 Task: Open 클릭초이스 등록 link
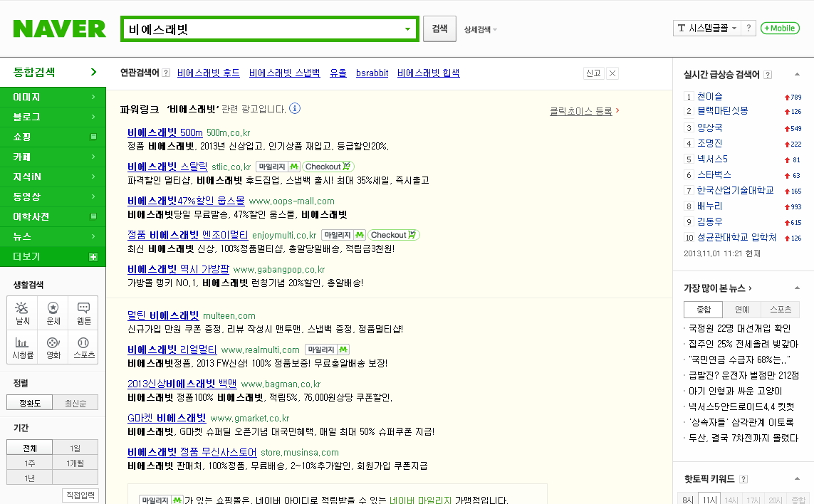(581, 111)
